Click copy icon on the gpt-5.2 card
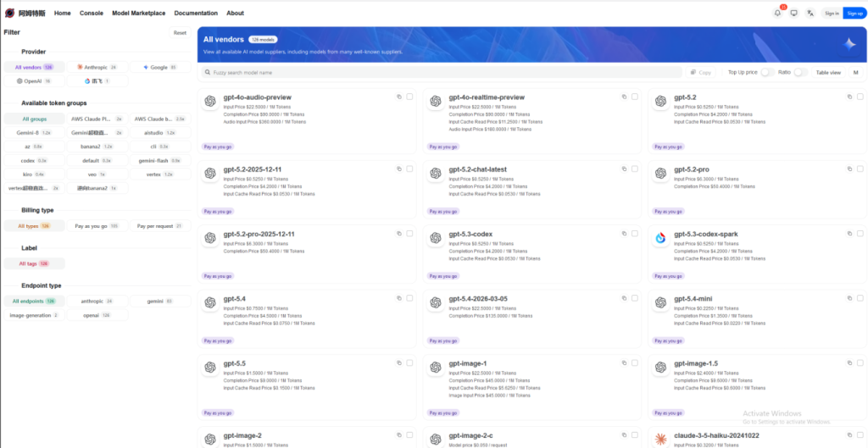Screen dimensions: 868x448 click(849, 97)
